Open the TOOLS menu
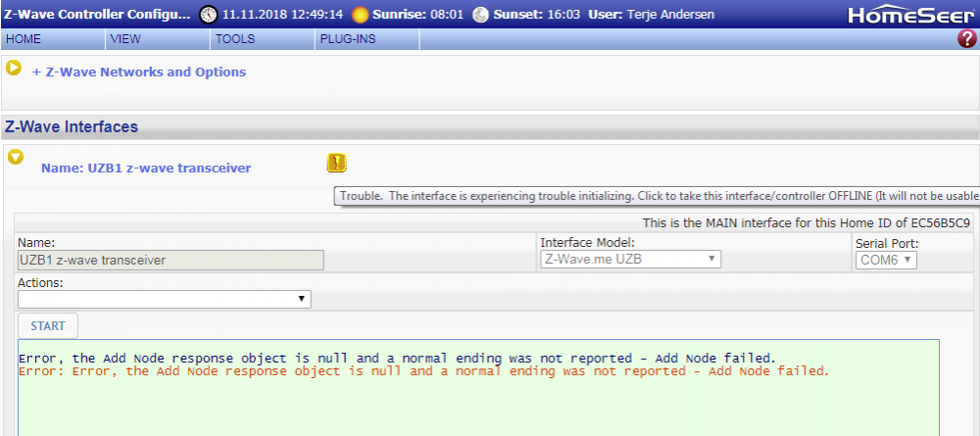980x436 pixels. click(x=235, y=39)
